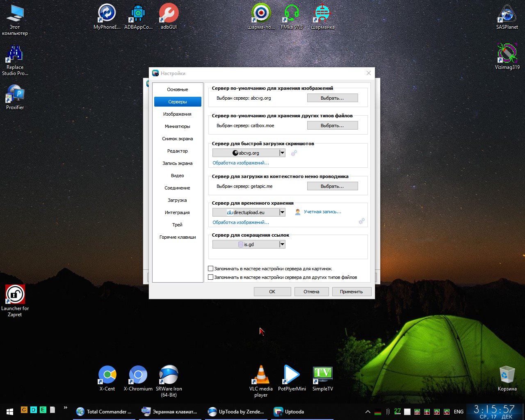Open the Горячие клавиши settings section
525x420 pixels.
[x=177, y=237]
